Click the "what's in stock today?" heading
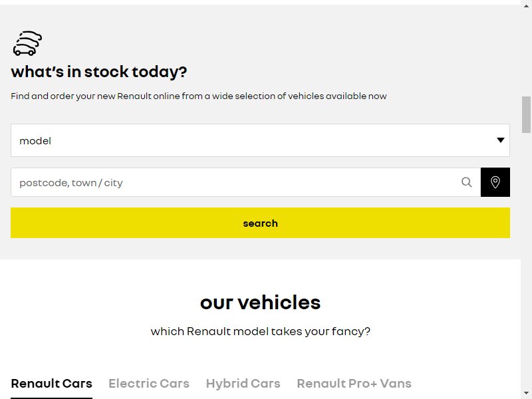This screenshot has width=532, height=399. coord(98,72)
